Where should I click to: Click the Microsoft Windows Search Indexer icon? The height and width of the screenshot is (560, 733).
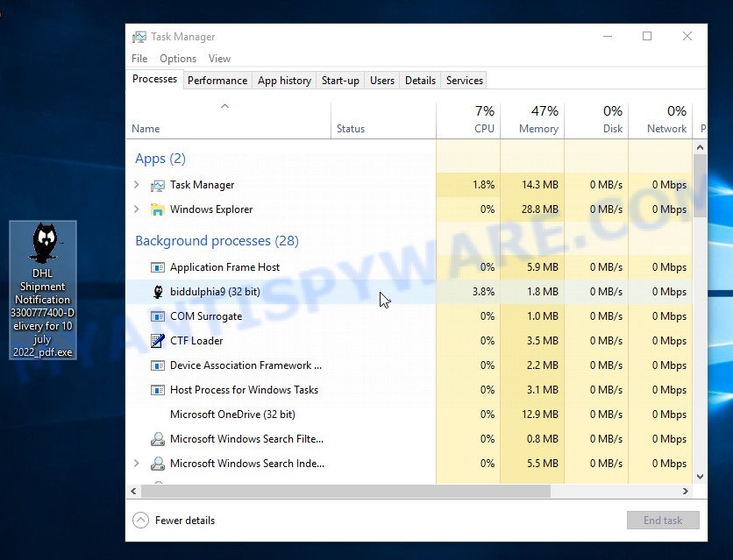pos(158,464)
